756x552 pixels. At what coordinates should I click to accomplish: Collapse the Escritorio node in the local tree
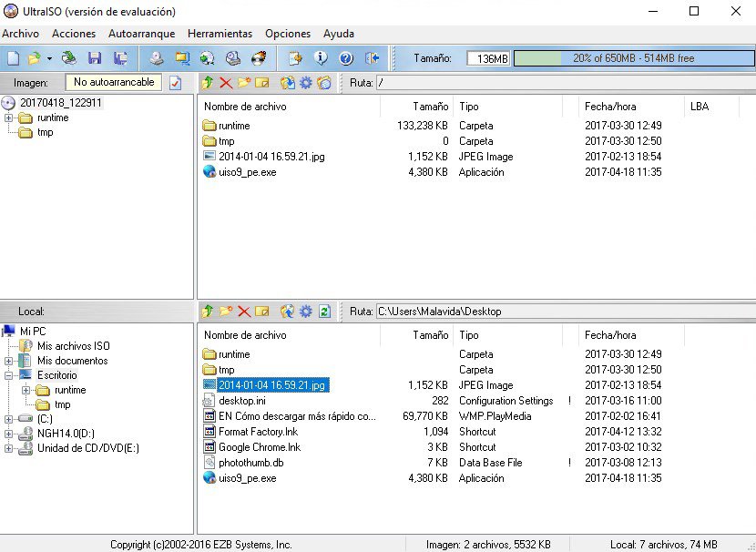tap(9, 375)
